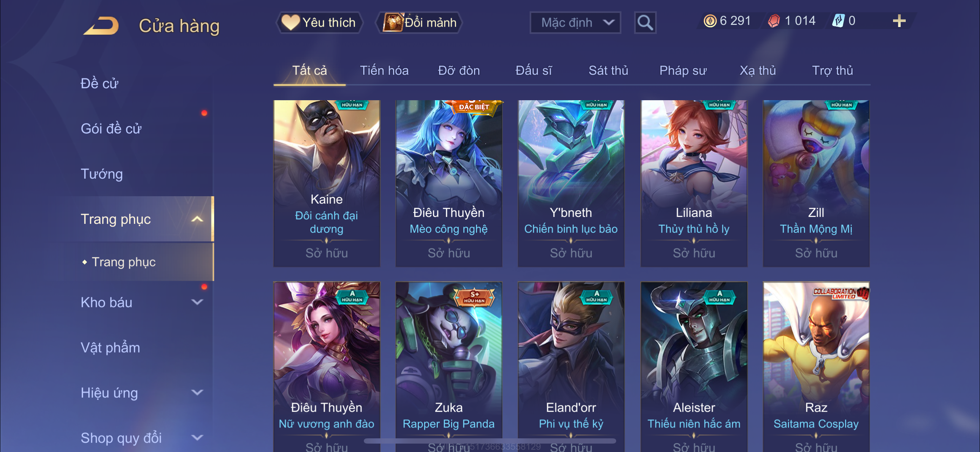980x452 pixels.
Task: Expand the Shop quy đổi section
Action: point(197,438)
